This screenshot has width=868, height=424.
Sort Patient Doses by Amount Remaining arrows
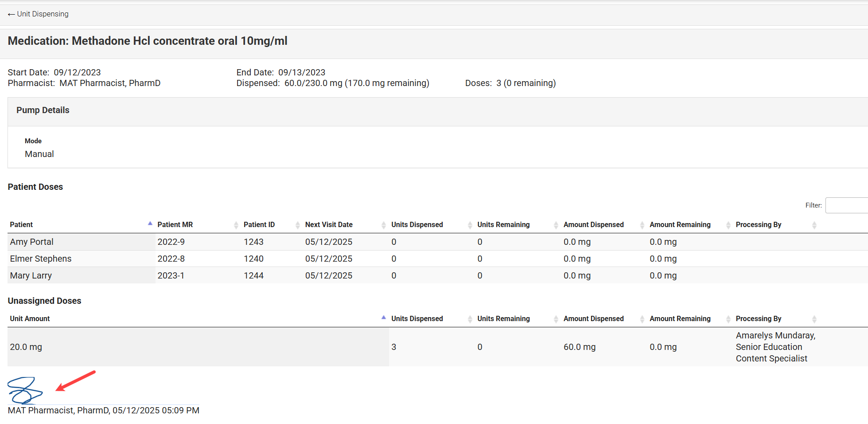click(x=728, y=225)
